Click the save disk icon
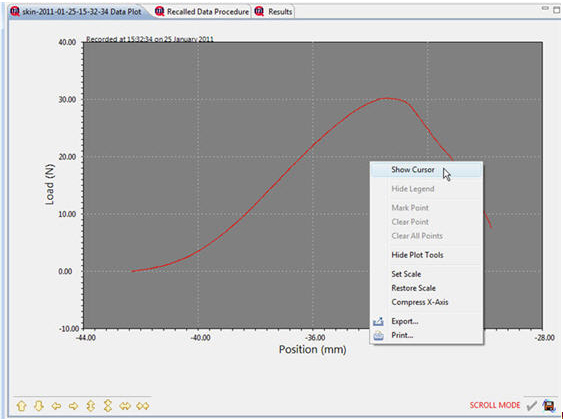563x419 pixels. coord(549,405)
